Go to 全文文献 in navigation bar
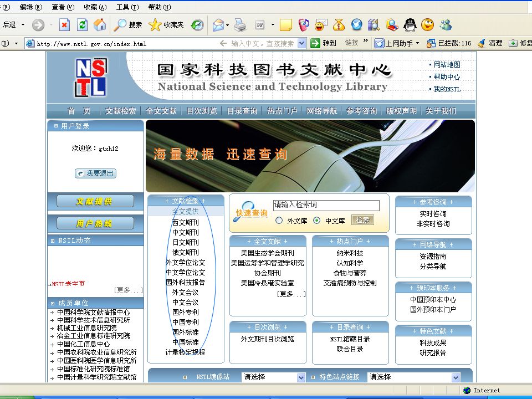The height and width of the screenshot is (399, 532). pyautogui.click(x=161, y=111)
